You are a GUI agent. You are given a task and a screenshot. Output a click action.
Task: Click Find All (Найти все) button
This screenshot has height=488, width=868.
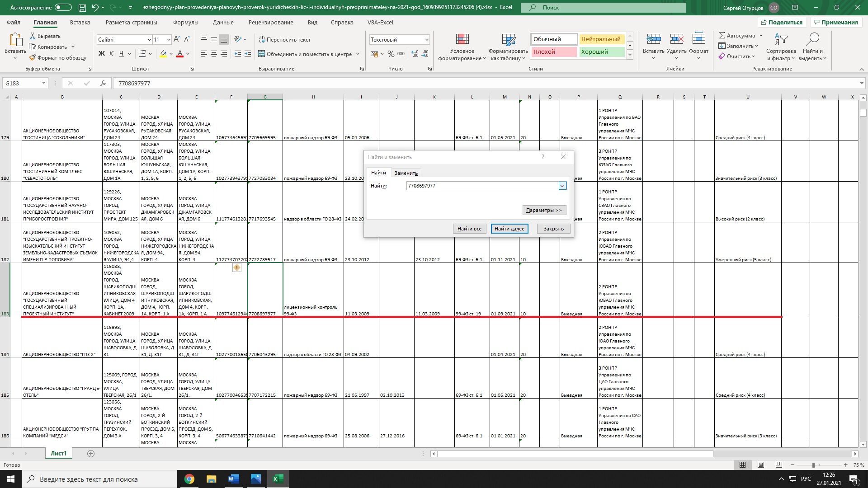click(469, 229)
